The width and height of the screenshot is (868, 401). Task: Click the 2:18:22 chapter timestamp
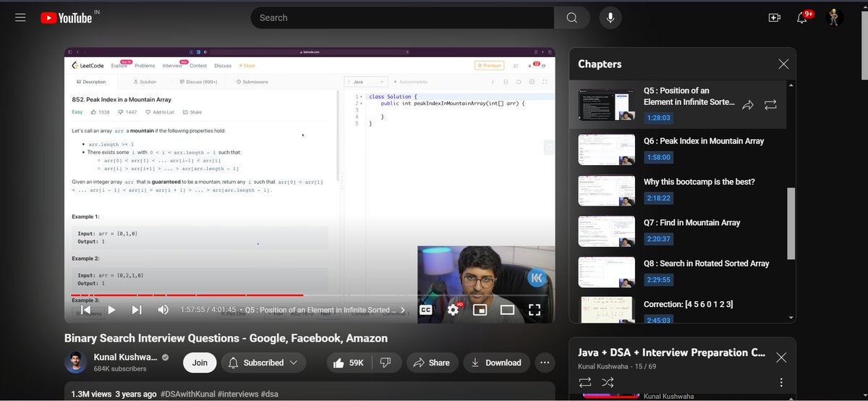[x=658, y=198]
